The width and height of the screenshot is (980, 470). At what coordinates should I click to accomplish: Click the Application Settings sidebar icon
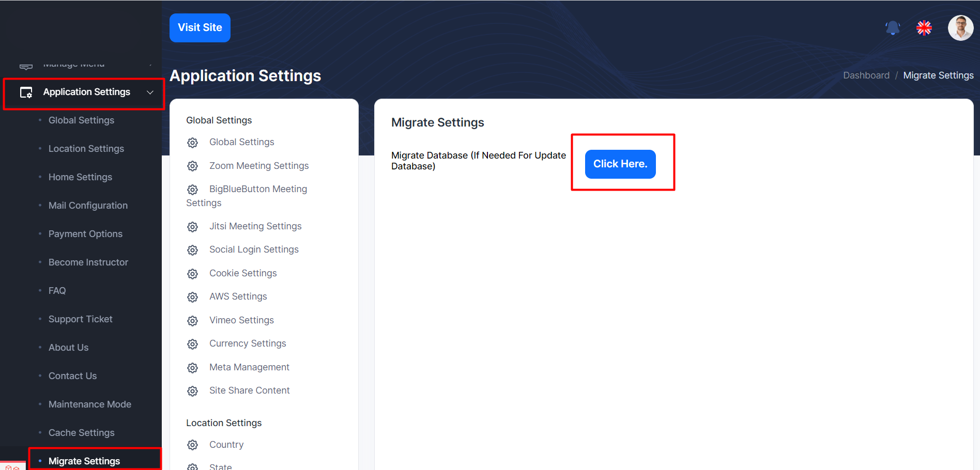(x=26, y=92)
